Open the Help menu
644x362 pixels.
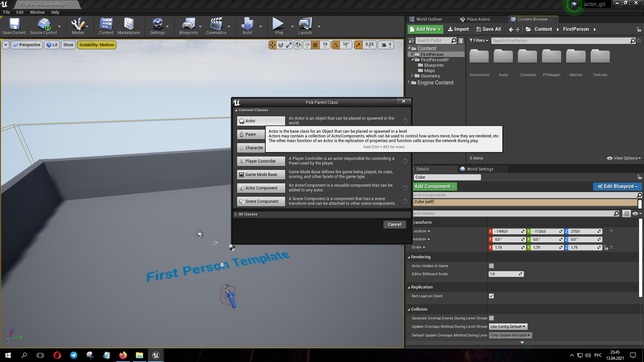click(55, 12)
